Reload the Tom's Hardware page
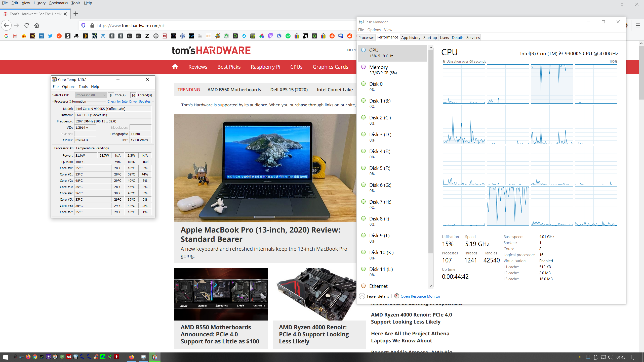 pos(27,25)
